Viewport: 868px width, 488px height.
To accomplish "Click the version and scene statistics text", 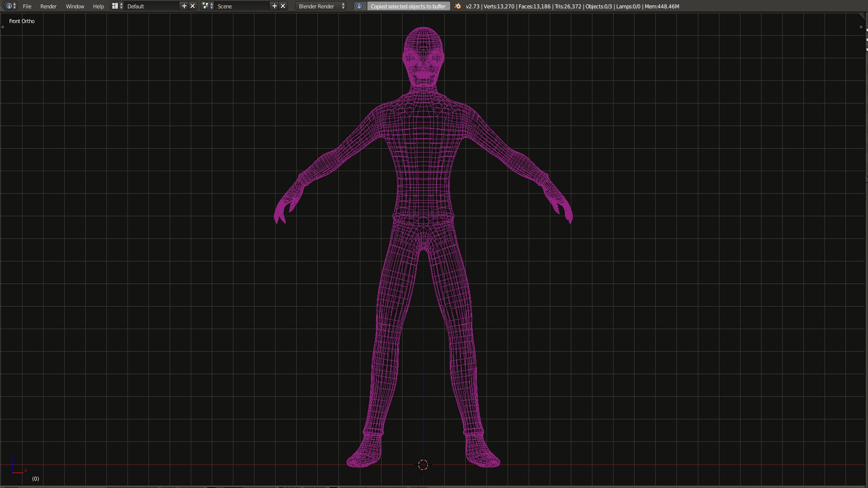I will [572, 6].
